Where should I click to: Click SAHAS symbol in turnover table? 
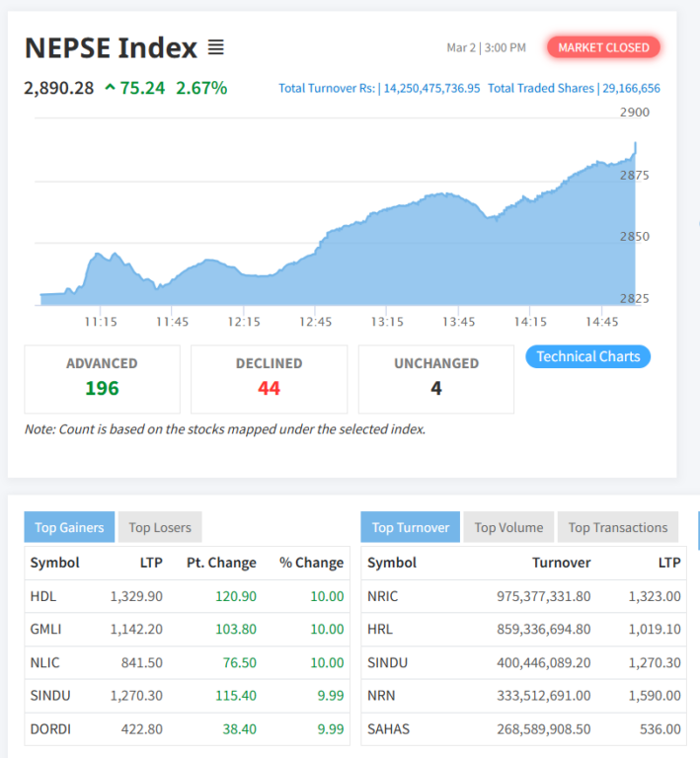[388, 728]
